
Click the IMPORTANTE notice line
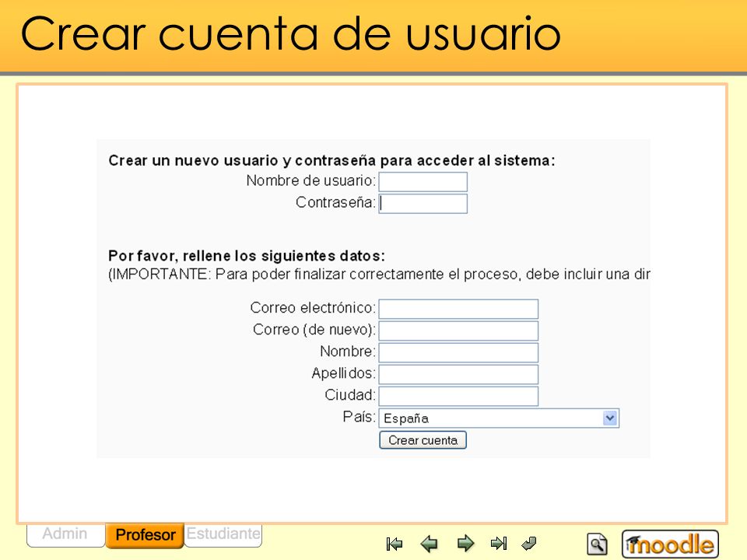(x=379, y=275)
